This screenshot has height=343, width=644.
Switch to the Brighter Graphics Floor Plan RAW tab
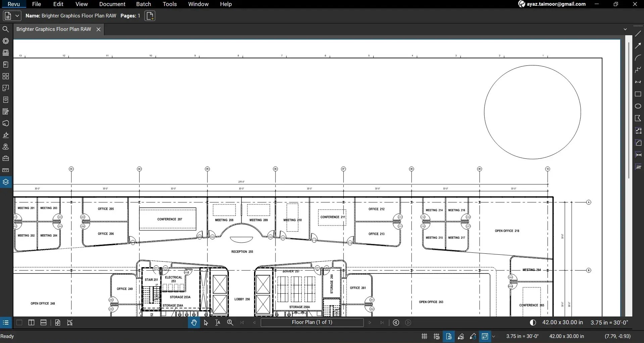(53, 29)
